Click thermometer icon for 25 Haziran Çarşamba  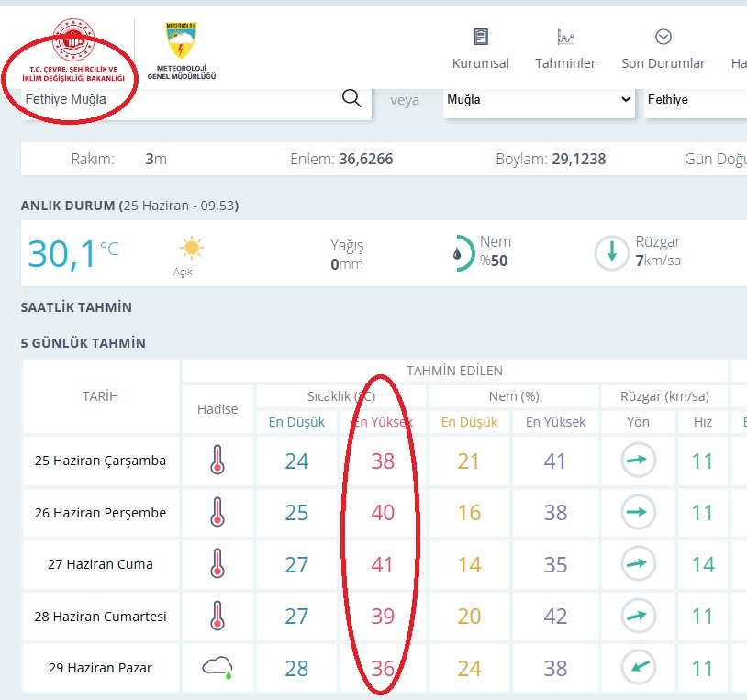[217, 460]
